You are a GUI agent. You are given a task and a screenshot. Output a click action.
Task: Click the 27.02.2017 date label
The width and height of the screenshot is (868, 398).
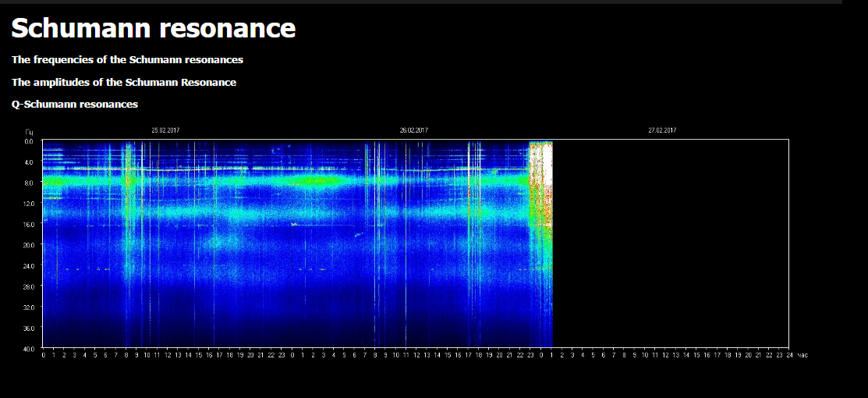tap(662, 130)
